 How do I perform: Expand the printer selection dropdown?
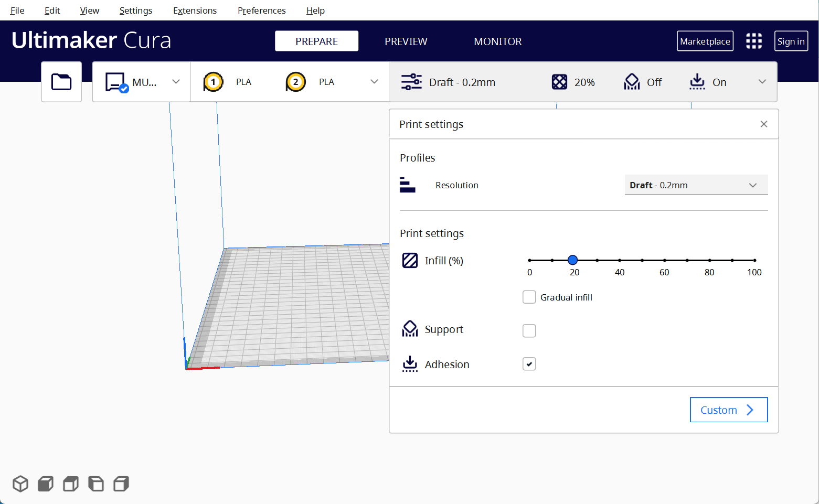pyautogui.click(x=176, y=82)
